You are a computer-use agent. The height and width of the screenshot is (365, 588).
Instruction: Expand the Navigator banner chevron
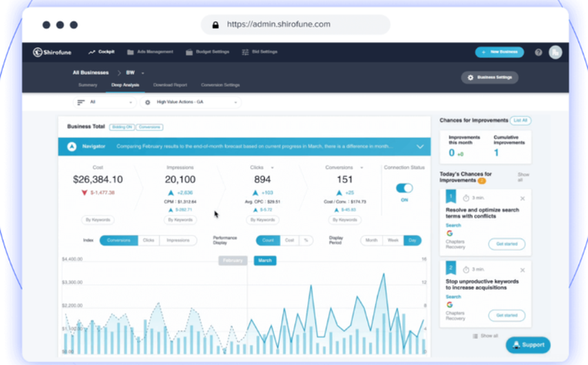tap(420, 146)
